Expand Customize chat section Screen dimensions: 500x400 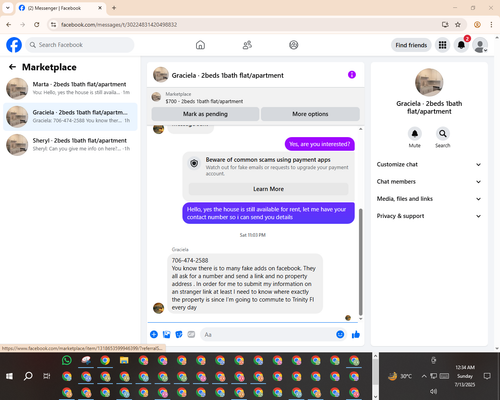[x=429, y=164]
